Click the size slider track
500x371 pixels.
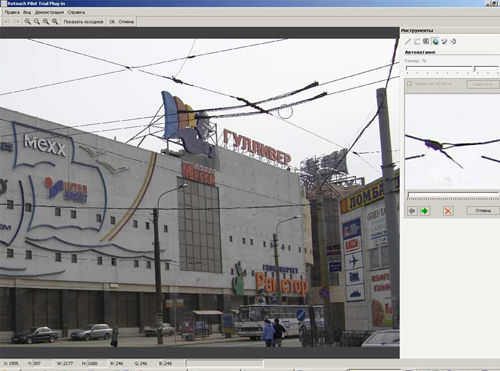click(453, 68)
